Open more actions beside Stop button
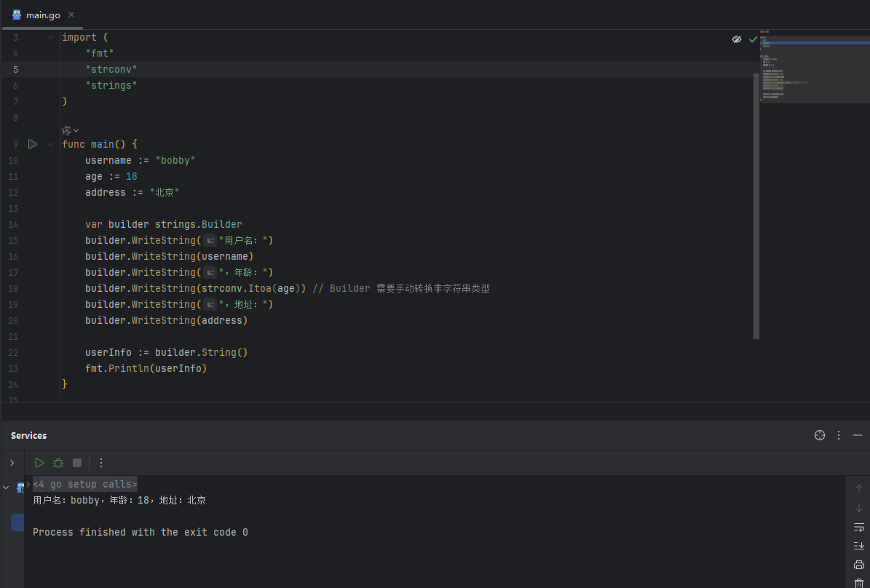Screen dimensions: 870x588 (x=101, y=463)
